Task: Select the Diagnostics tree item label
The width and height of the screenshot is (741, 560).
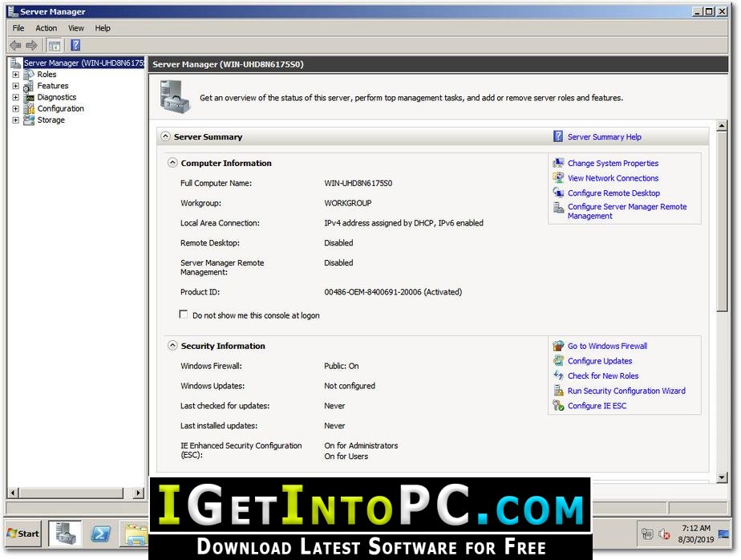Action: (x=57, y=97)
